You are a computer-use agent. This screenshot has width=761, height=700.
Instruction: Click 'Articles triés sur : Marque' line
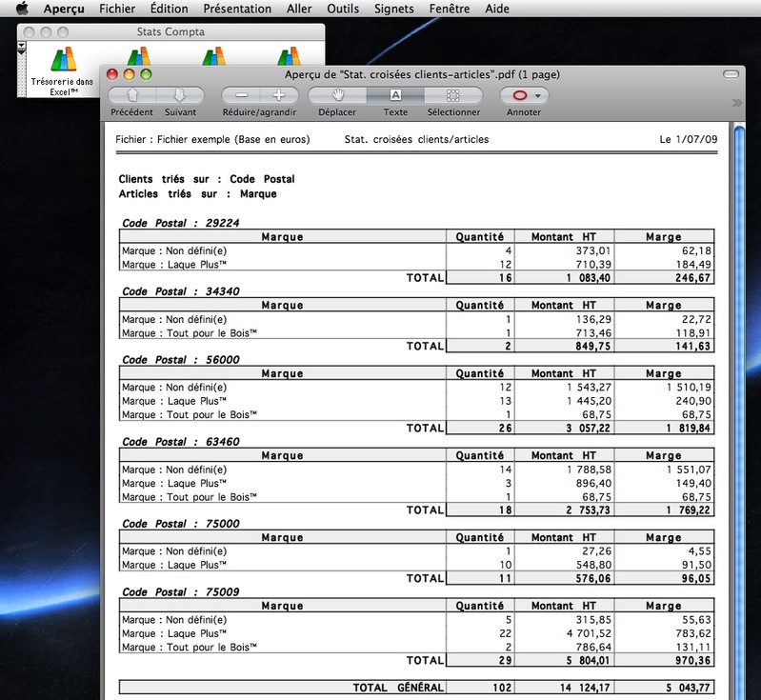(x=197, y=193)
